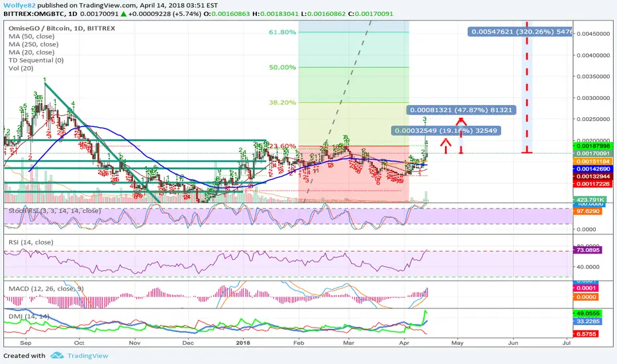Click the Mar label on time axis

(x=348, y=343)
